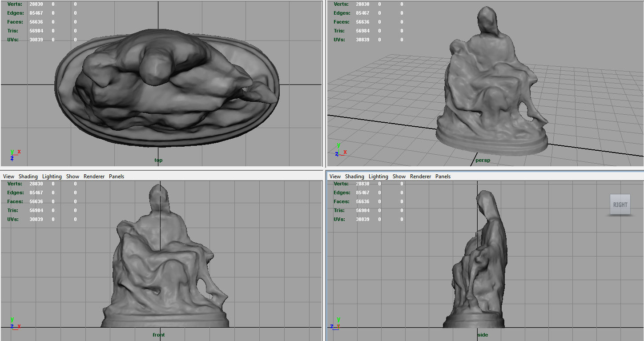This screenshot has width=644, height=341.
Task: Click the 'top' viewport label
Action: tap(158, 160)
